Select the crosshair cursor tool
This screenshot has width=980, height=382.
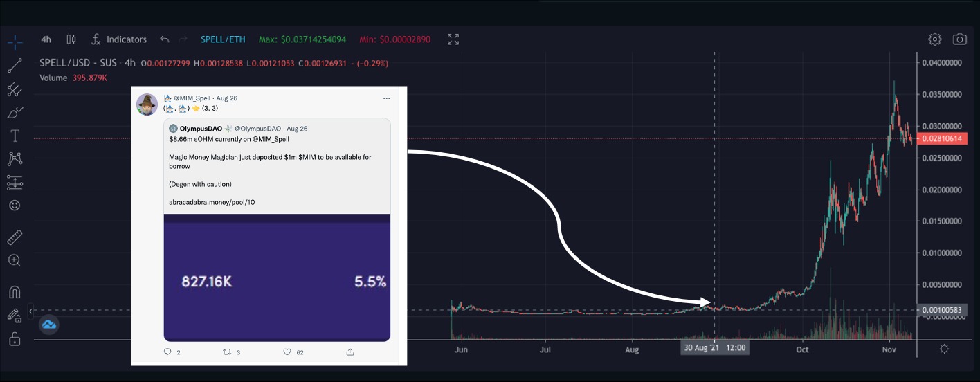(x=15, y=41)
